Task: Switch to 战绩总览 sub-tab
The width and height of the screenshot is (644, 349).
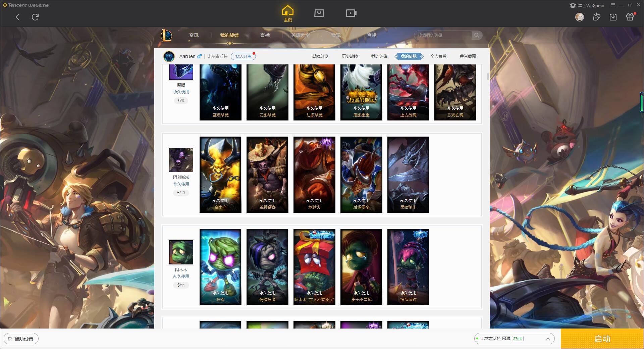Action: [x=320, y=56]
